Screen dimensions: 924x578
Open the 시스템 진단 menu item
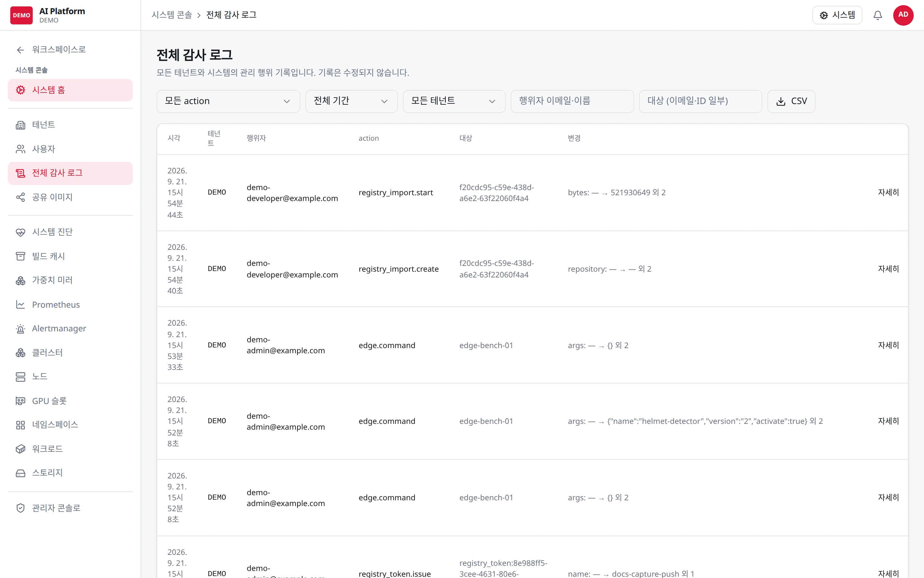(70, 232)
